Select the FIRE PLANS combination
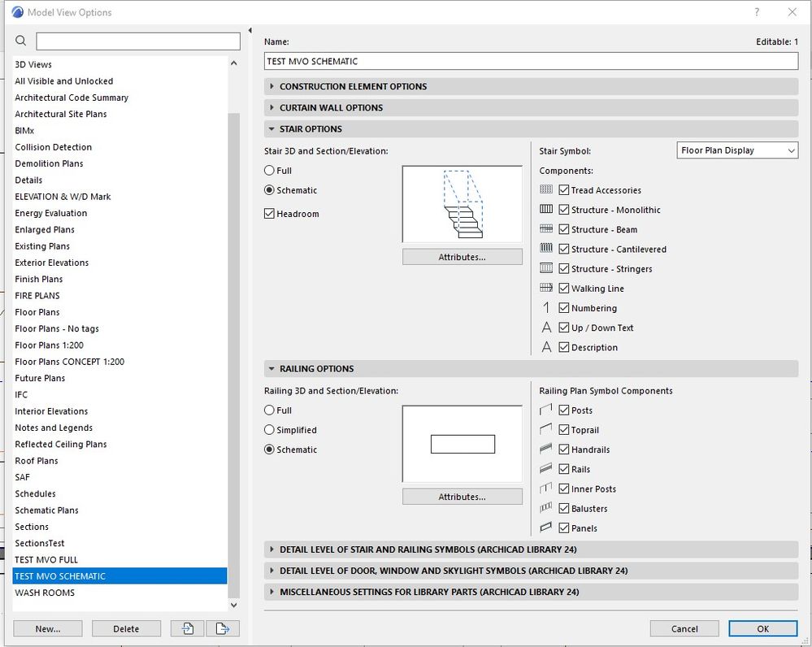Viewport: 812px width, 647px height. (x=119, y=296)
